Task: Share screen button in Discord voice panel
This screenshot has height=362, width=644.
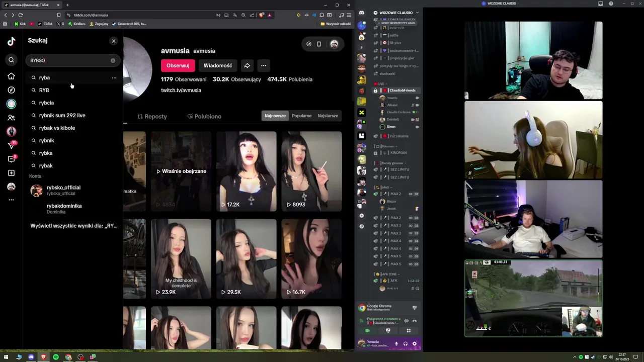Action: (x=388, y=330)
